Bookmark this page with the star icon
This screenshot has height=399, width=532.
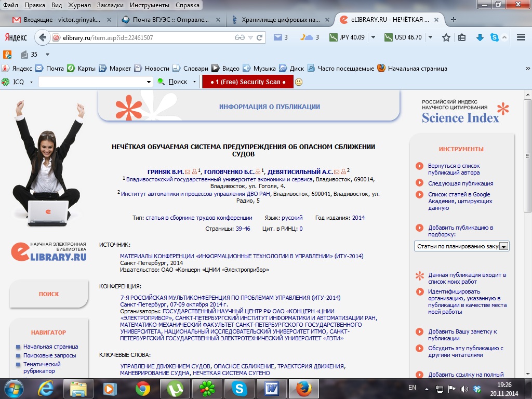click(x=446, y=37)
